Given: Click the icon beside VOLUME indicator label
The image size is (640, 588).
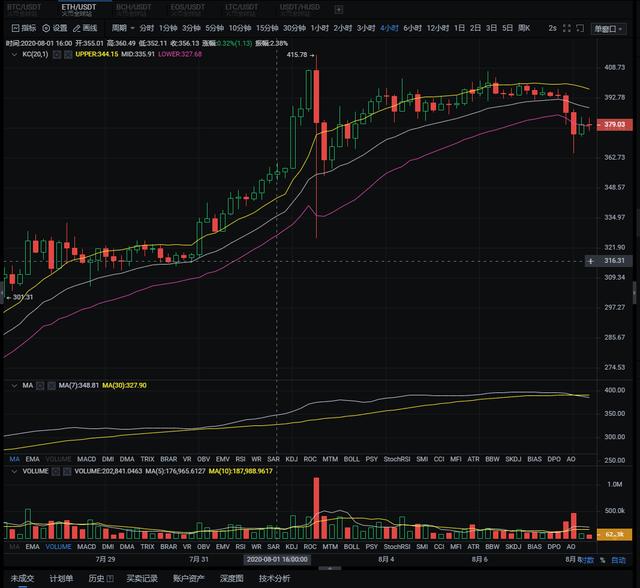Looking at the screenshot, I should [56, 470].
